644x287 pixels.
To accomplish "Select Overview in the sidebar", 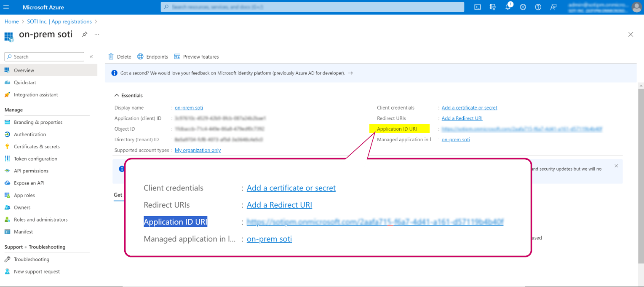I will pyautogui.click(x=48, y=70).
